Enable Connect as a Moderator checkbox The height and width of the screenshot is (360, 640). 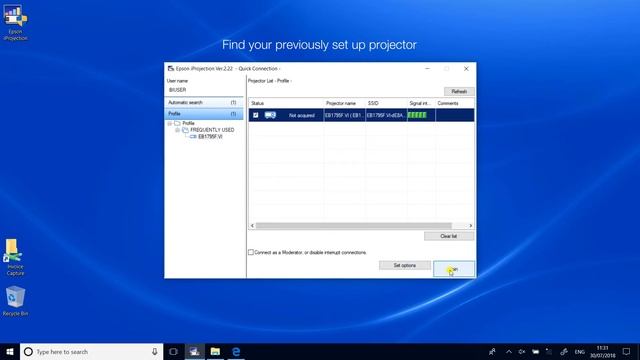(251, 252)
